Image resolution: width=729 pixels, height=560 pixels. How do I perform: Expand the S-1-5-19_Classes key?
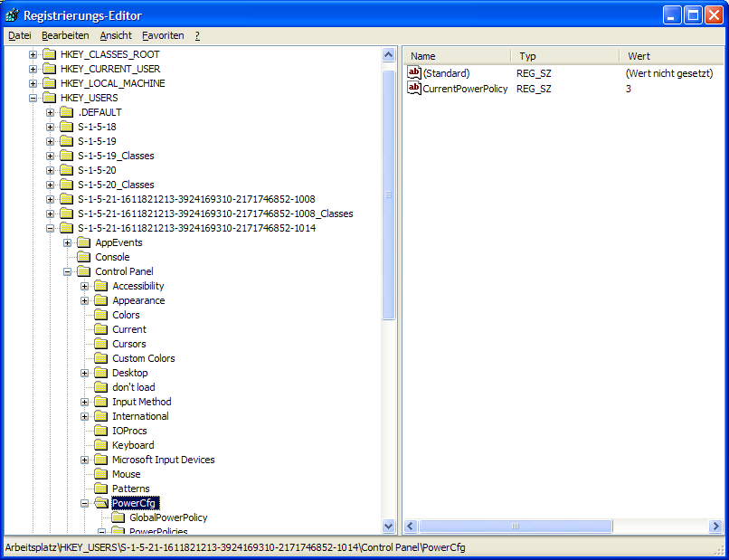pyautogui.click(x=51, y=156)
